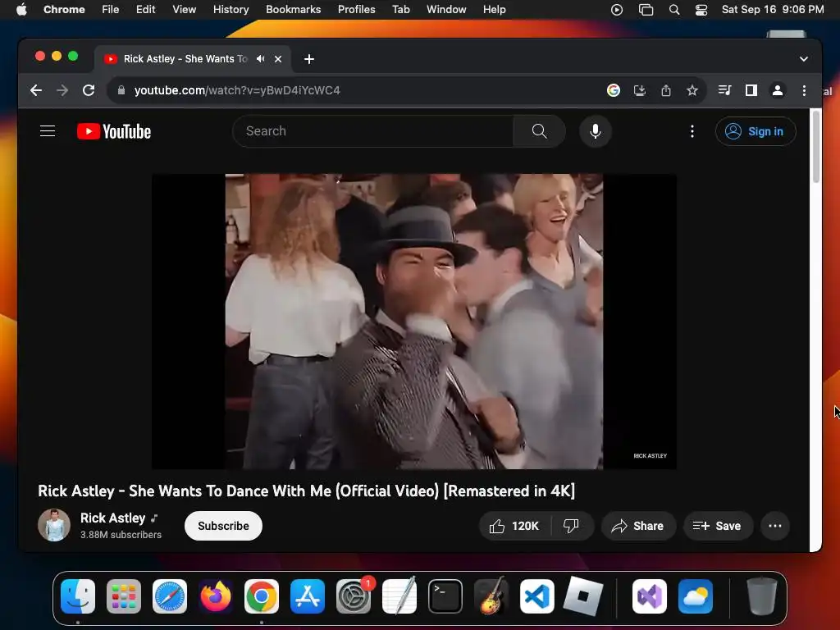This screenshot has height=630, width=840.
Task: Open Finder from the Dock
Action: (x=78, y=596)
